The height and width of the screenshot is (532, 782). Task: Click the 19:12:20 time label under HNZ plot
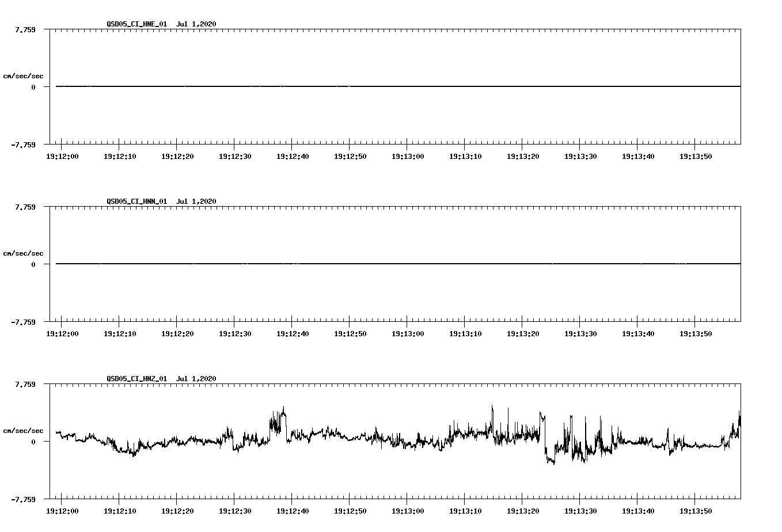[x=177, y=511]
